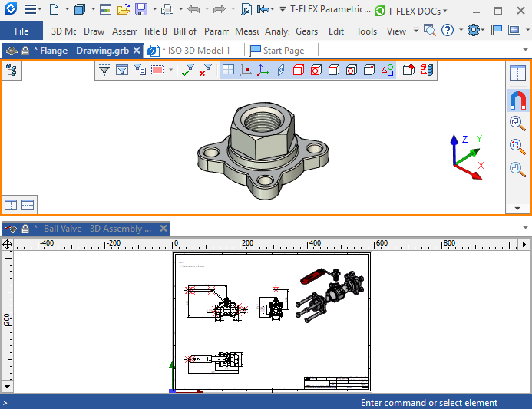Click the ruler origin pan crosshair
This screenshot has width=532, height=409.
click(7, 244)
